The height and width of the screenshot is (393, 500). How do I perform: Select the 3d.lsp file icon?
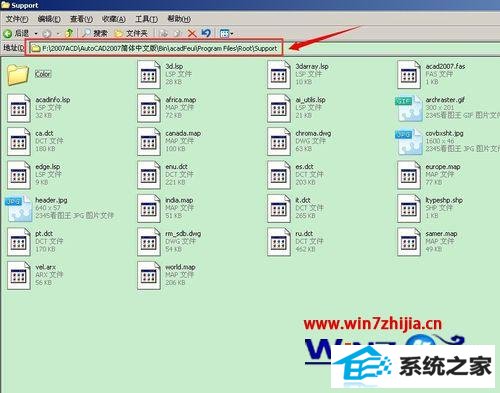click(149, 75)
